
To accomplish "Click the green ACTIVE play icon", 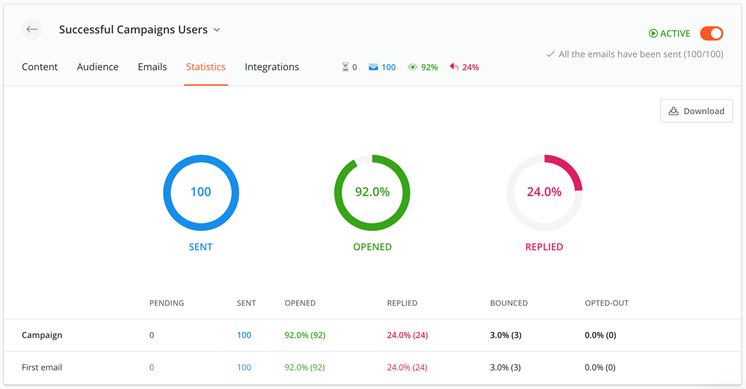I will [653, 33].
